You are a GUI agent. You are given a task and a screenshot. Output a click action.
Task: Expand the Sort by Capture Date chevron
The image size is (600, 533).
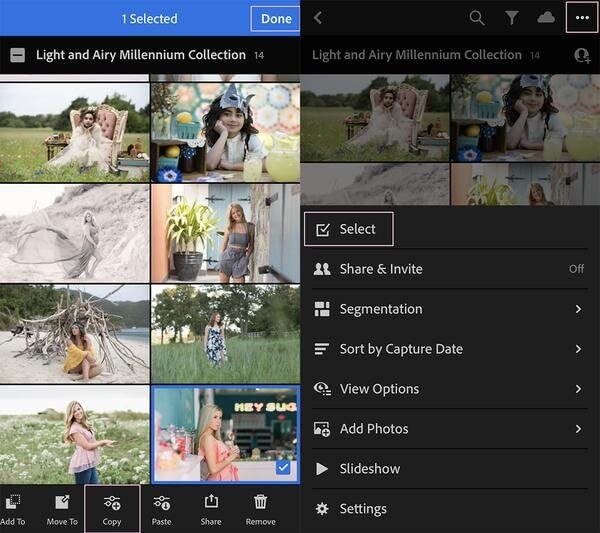click(x=579, y=349)
